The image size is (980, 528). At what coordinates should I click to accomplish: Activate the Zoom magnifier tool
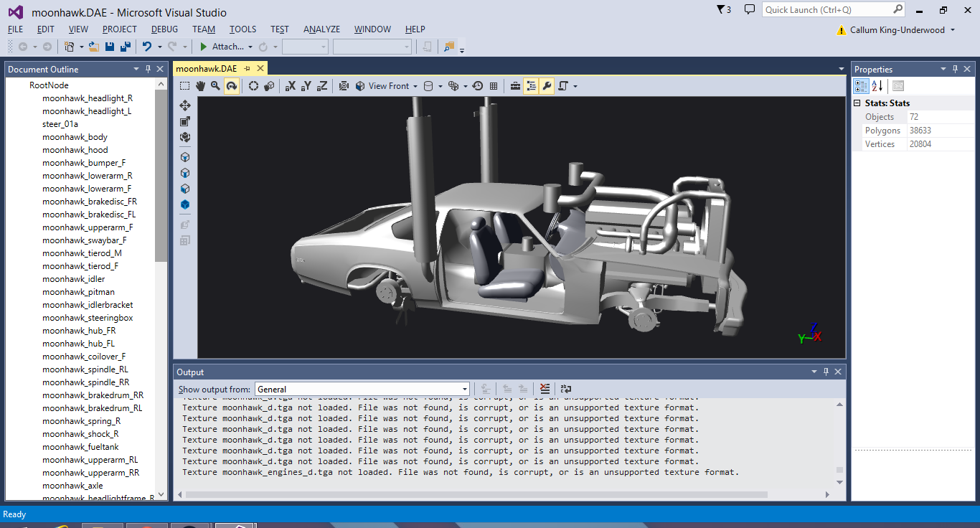(215, 86)
